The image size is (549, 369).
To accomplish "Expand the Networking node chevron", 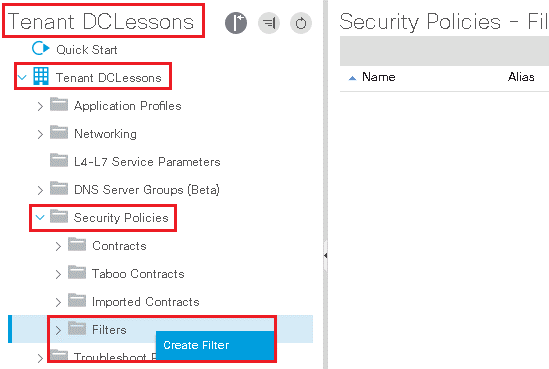I will pos(40,134).
